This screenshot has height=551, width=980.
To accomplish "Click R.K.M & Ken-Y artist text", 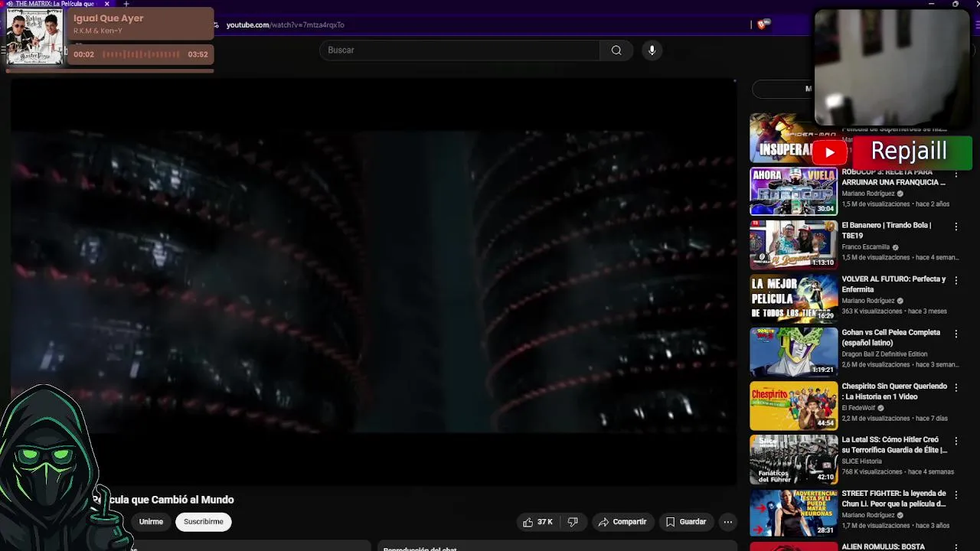I will pos(97,31).
